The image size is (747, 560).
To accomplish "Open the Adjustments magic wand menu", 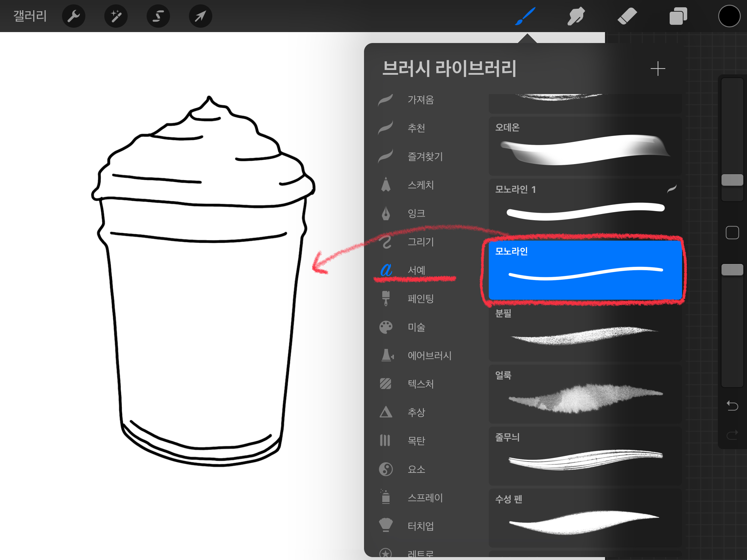I will coord(116,16).
